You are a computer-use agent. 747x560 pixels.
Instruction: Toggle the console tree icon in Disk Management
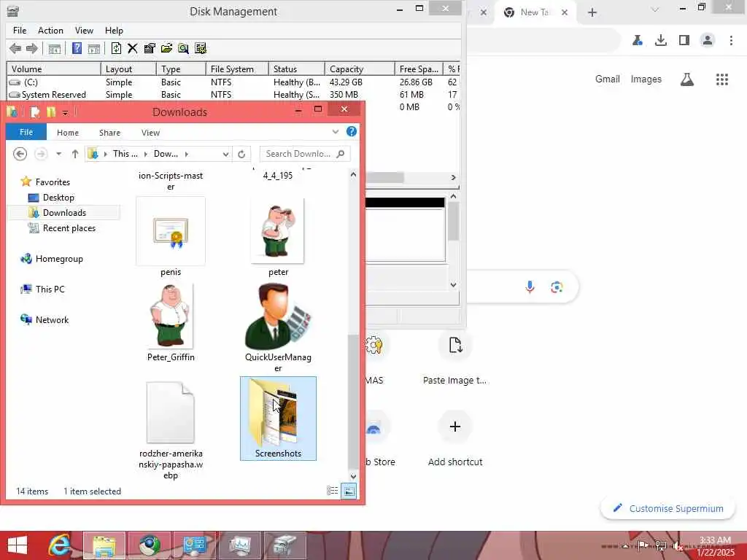pyautogui.click(x=55, y=49)
